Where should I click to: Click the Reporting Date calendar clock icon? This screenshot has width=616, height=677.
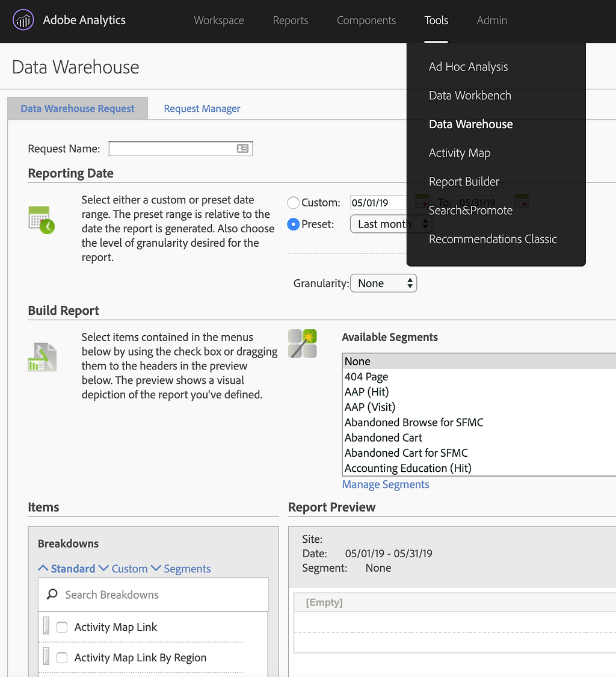[42, 220]
